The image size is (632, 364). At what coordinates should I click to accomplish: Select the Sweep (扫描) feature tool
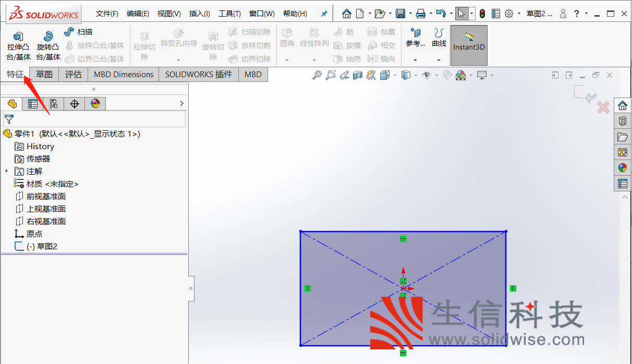tap(79, 32)
